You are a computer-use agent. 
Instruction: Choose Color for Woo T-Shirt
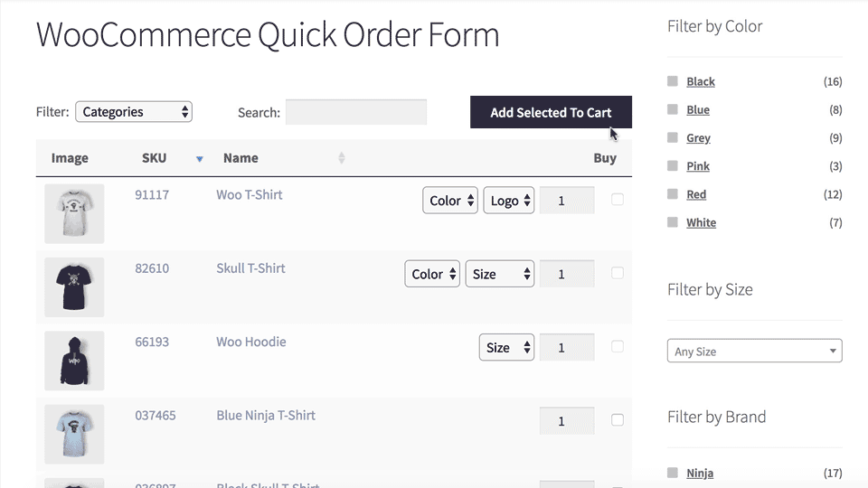(450, 201)
